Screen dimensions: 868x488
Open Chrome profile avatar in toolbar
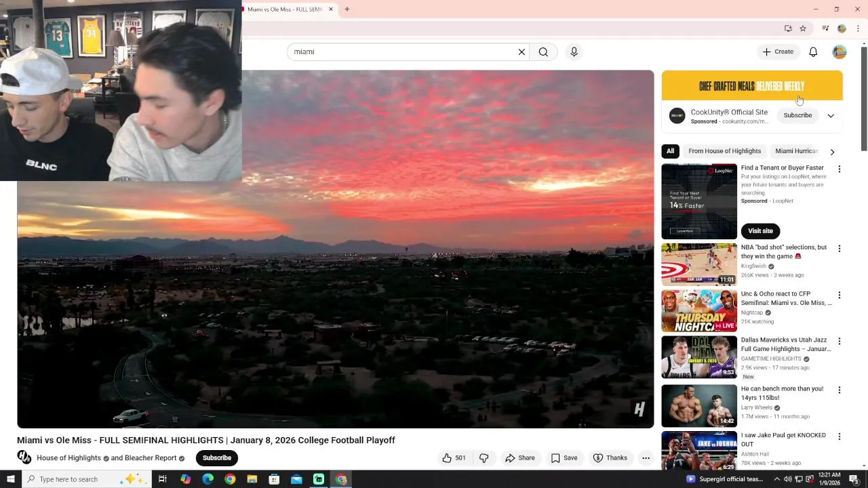[x=842, y=28]
